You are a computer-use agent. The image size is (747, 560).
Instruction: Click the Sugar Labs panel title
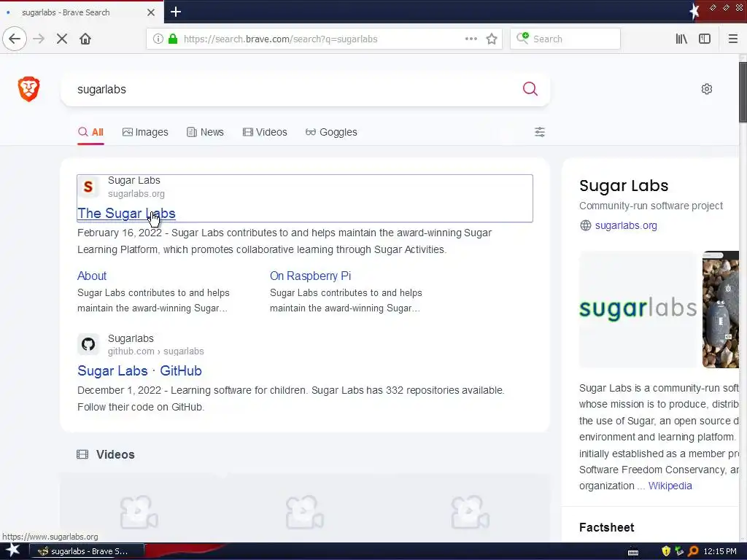point(624,185)
